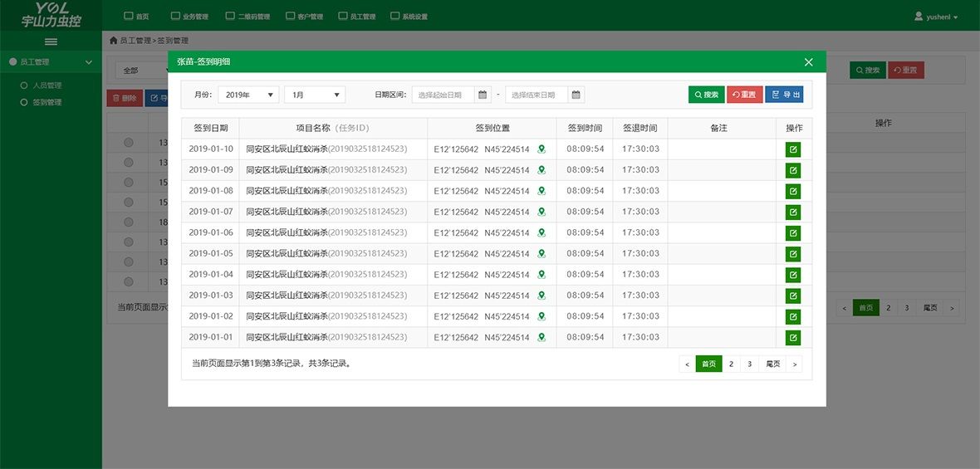Open the 业务管理 menu in the top navigation
This screenshot has width=980, height=469.
[x=189, y=17]
